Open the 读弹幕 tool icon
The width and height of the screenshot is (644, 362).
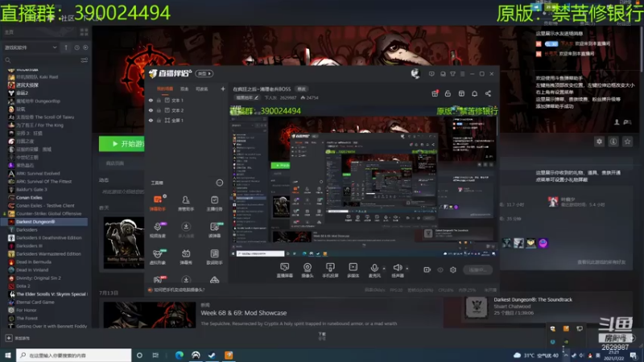(214, 230)
